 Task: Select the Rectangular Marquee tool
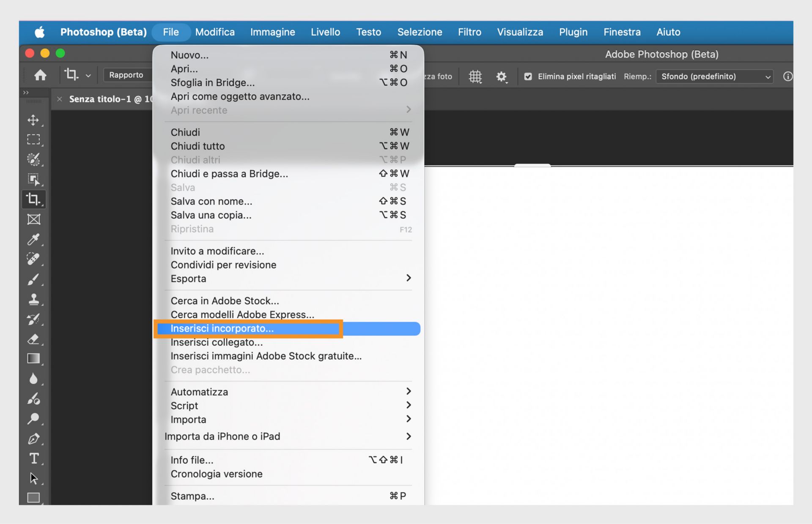[34, 139]
